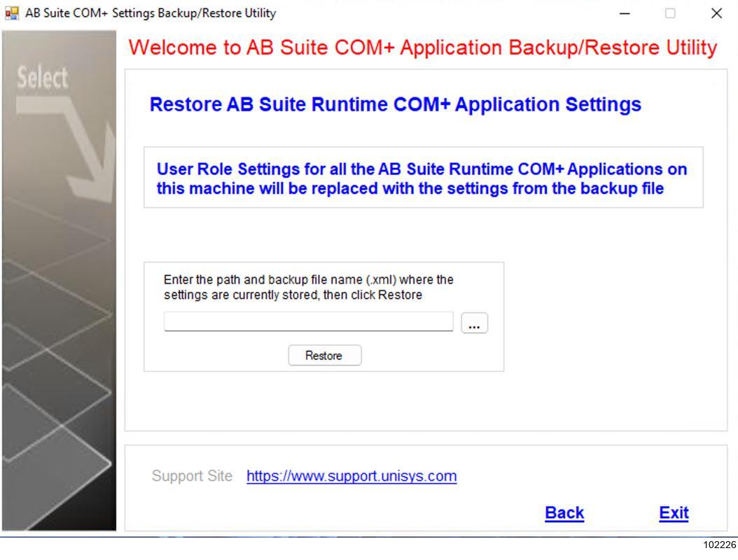
Task: Open file browser with the ellipsis button
Action: [475, 323]
